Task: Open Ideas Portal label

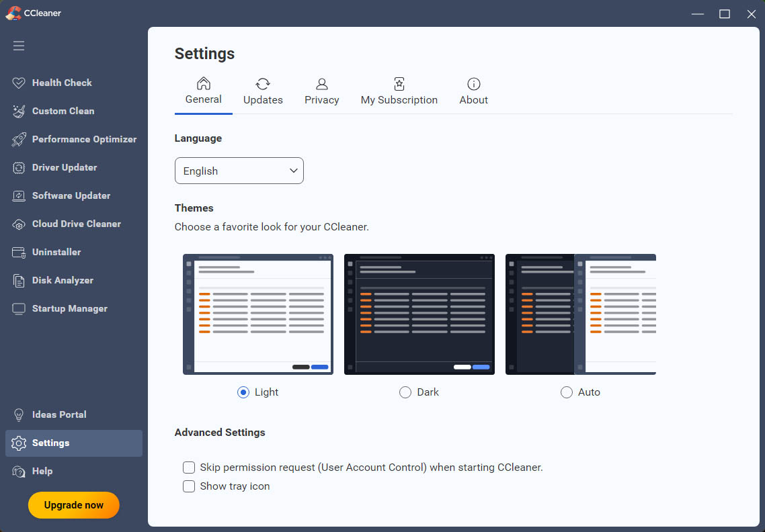Action: point(60,415)
